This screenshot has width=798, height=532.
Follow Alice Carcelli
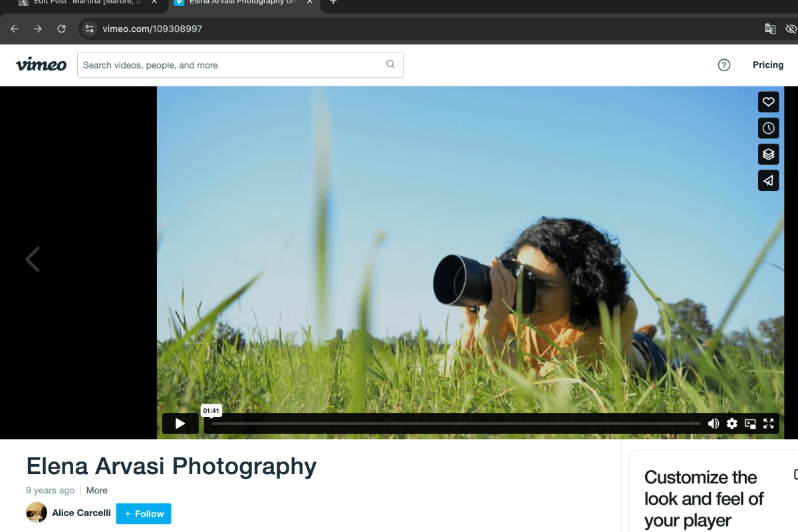click(144, 513)
